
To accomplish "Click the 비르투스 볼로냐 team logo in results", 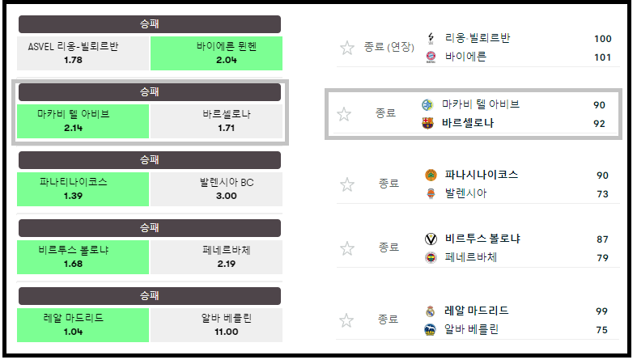I will [431, 239].
